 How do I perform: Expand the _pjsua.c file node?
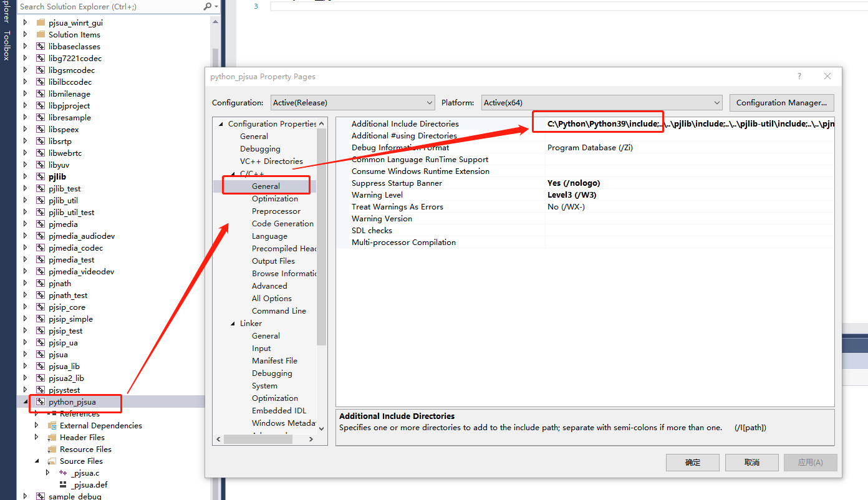(x=48, y=473)
